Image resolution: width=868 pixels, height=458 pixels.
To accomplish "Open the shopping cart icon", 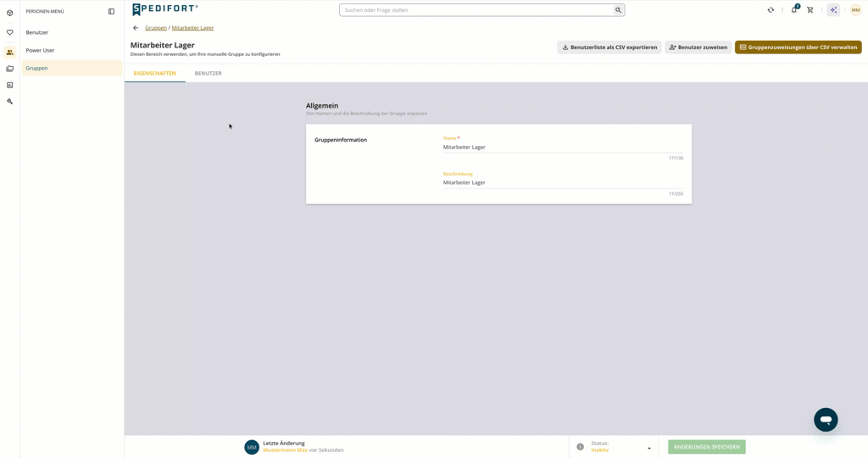I will click(810, 10).
